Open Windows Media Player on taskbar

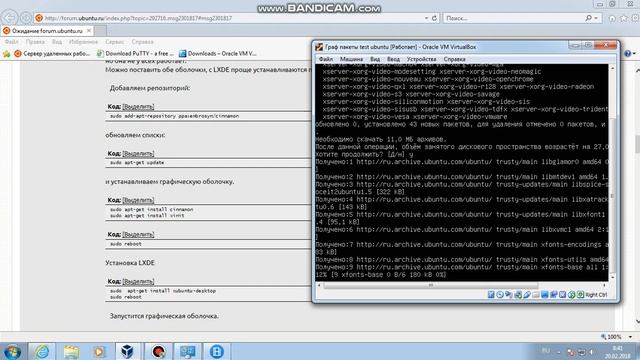pyautogui.click(x=99, y=351)
